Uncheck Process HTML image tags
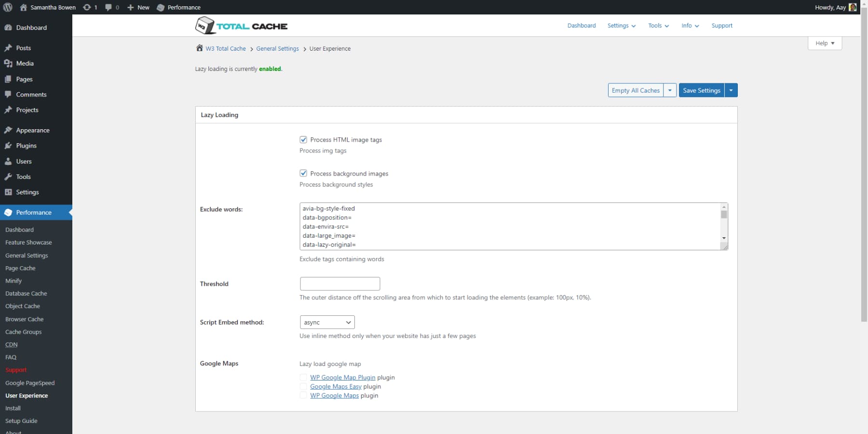This screenshot has width=868, height=434. click(x=303, y=139)
